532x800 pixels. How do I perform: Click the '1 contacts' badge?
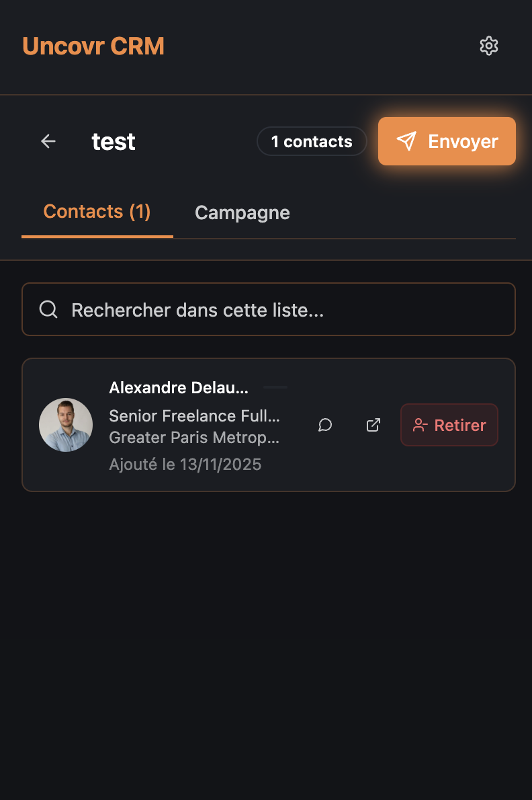(312, 141)
